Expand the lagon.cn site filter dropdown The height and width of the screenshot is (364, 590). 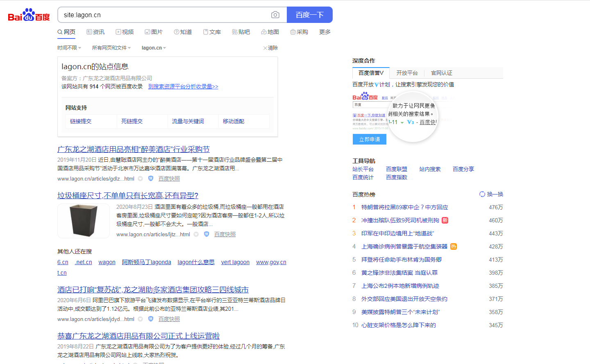[x=154, y=48]
